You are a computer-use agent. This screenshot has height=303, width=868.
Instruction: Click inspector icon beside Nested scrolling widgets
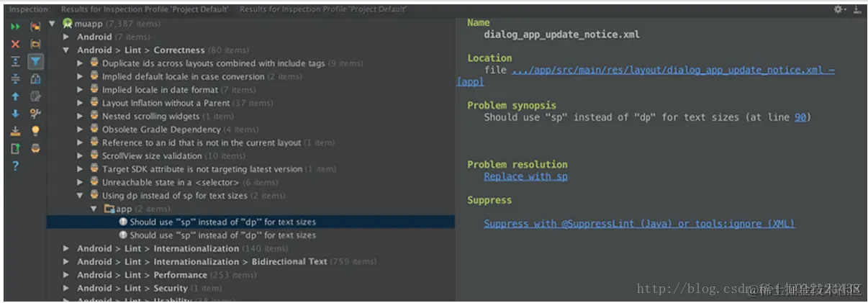(96, 116)
